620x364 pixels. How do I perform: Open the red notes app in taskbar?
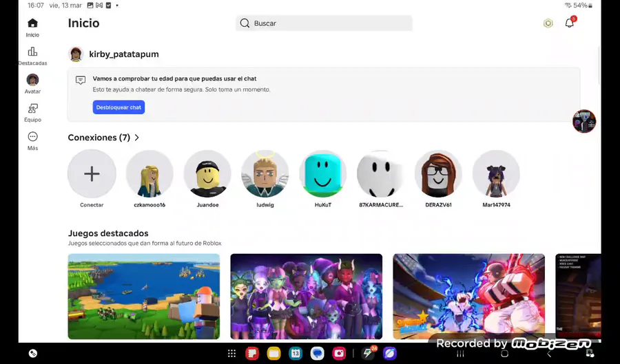coord(252,354)
